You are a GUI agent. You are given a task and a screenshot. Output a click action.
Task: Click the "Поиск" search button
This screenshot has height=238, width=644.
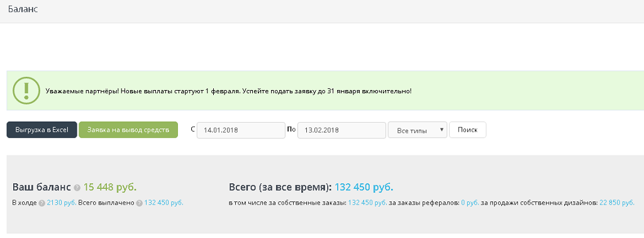[x=468, y=130]
